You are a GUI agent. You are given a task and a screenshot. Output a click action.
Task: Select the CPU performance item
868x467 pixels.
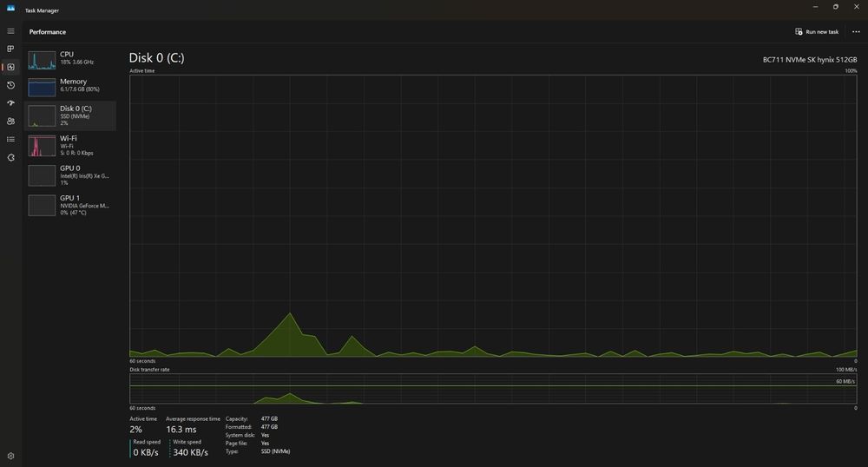tap(70, 59)
